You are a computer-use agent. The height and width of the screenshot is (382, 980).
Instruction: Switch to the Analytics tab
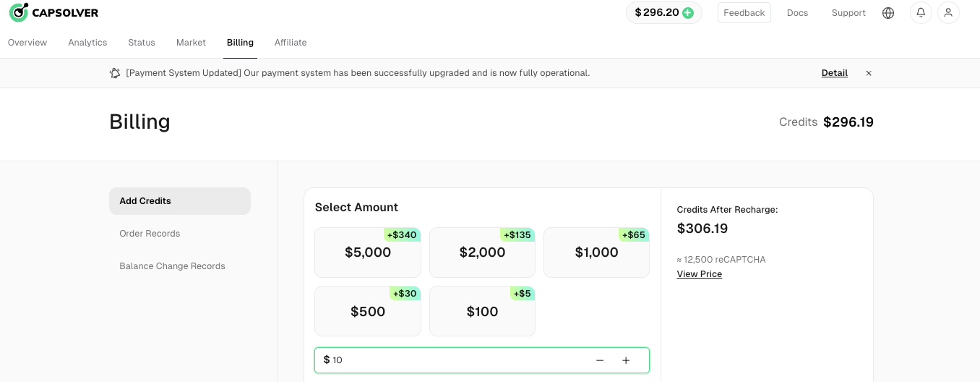pyautogui.click(x=87, y=43)
